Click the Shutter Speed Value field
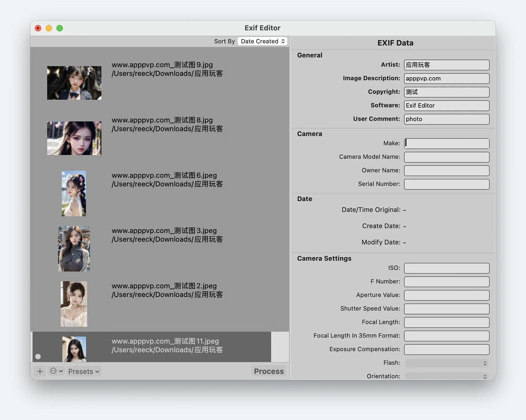The image size is (526, 420). [446, 309]
